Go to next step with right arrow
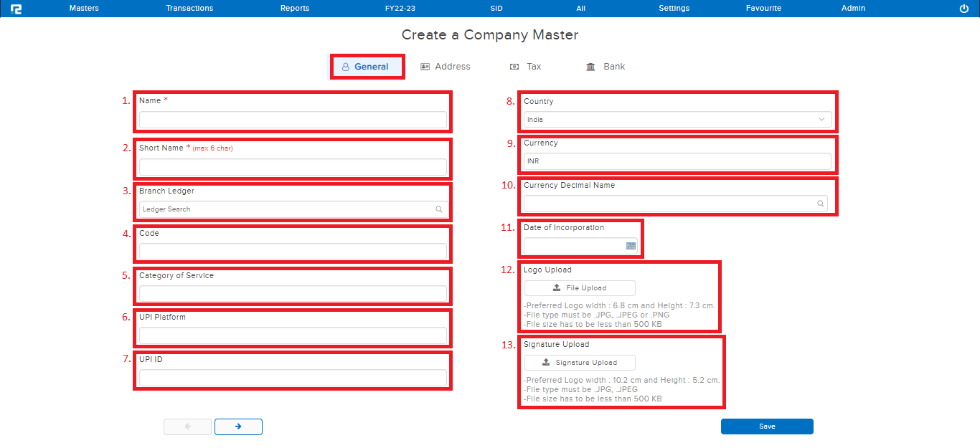The image size is (980, 448). (x=238, y=426)
